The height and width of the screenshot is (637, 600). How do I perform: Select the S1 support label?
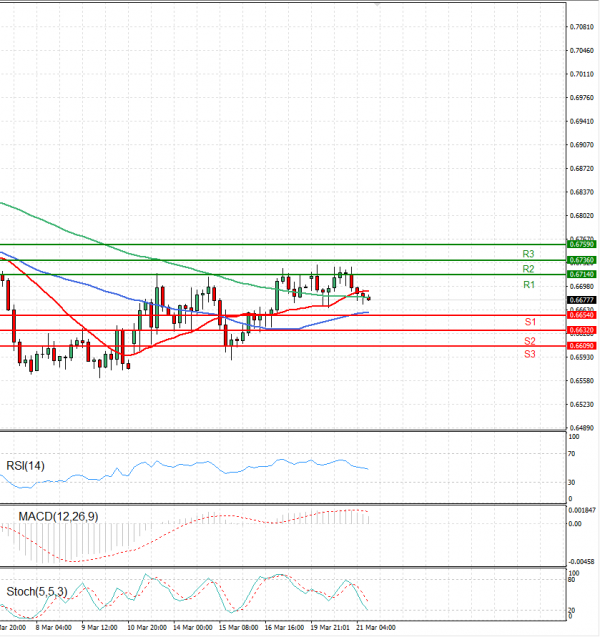[529, 322]
